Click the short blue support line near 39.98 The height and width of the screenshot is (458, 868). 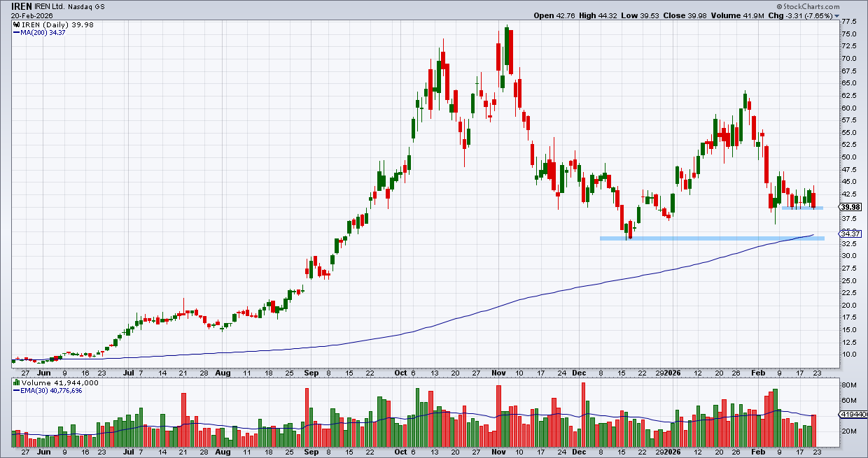click(801, 208)
